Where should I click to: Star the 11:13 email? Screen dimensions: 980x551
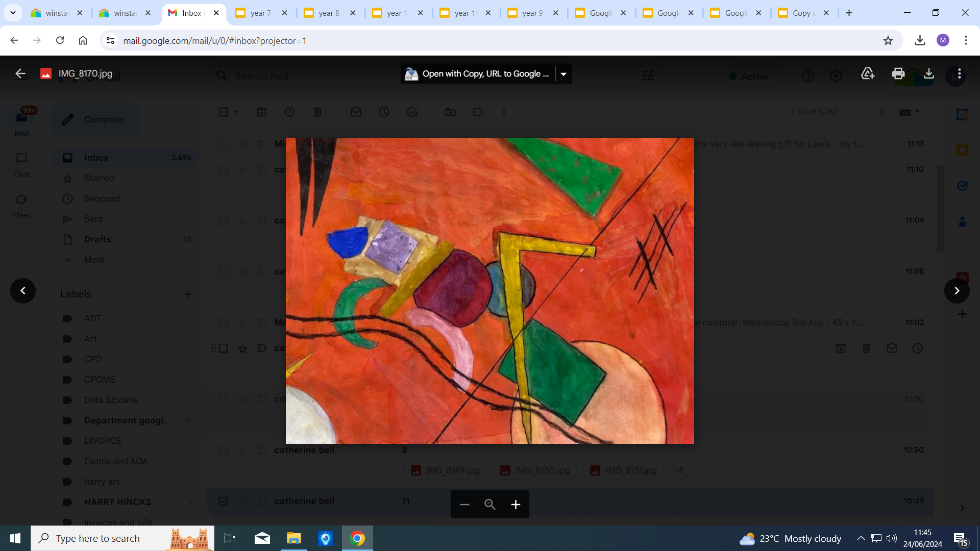coord(242,144)
